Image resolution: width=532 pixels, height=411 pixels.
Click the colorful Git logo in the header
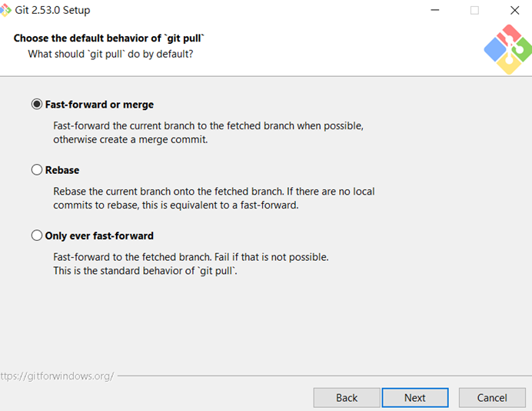point(507,50)
